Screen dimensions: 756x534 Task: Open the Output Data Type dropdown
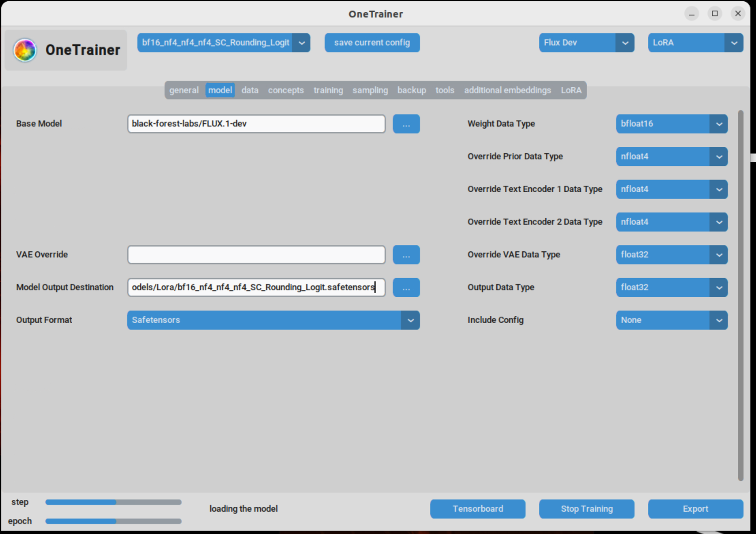672,287
